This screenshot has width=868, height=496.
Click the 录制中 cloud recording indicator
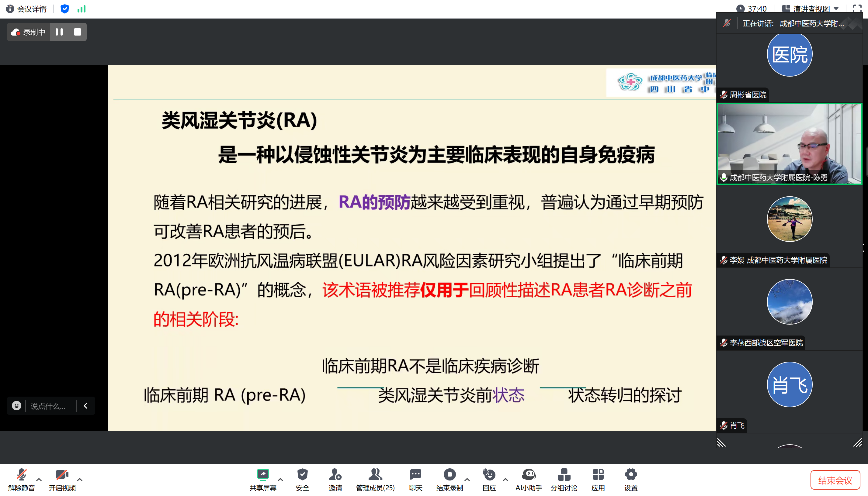(x=28, y=32)
